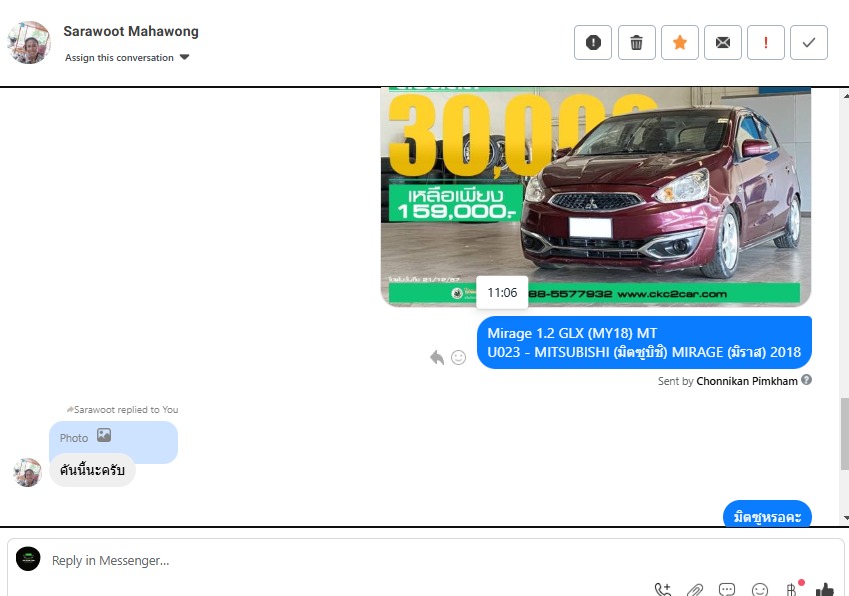Toggle the orange star follow-up button
Image resolution: width=849 pixels, height=596 pixels.
(679, 43)
